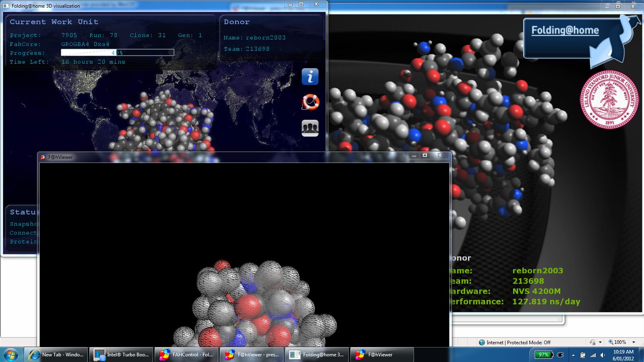Screen dimensions: 644x362
Task: Click the green 97% battery indicator
Action: point(544,355)
